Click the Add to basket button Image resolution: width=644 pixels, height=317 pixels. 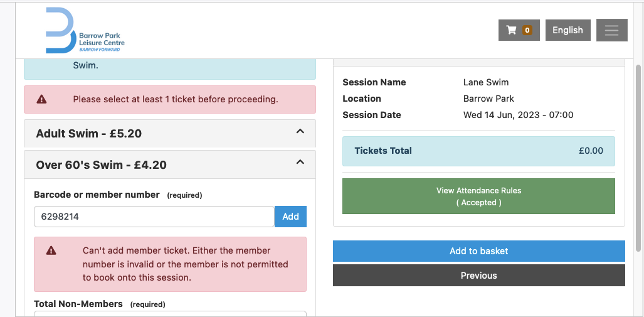(x=479, y=251)
